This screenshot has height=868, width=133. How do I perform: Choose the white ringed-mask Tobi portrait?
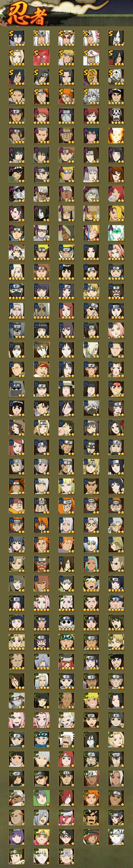point(116,77)
